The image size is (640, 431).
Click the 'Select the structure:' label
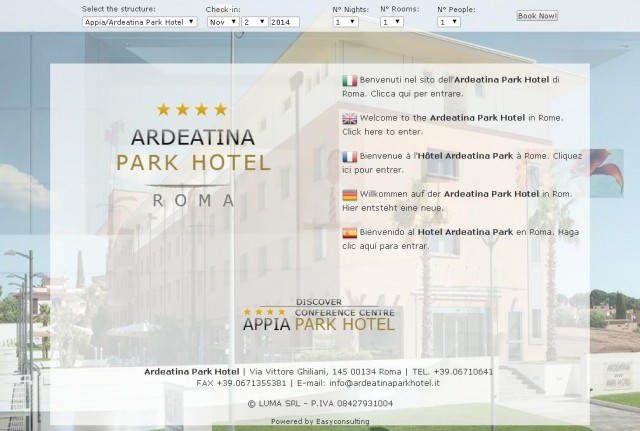(118, 9)
